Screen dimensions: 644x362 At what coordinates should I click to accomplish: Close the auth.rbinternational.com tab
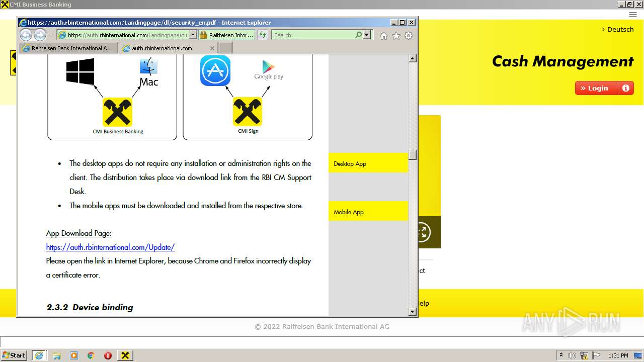(x=212, y=48)
